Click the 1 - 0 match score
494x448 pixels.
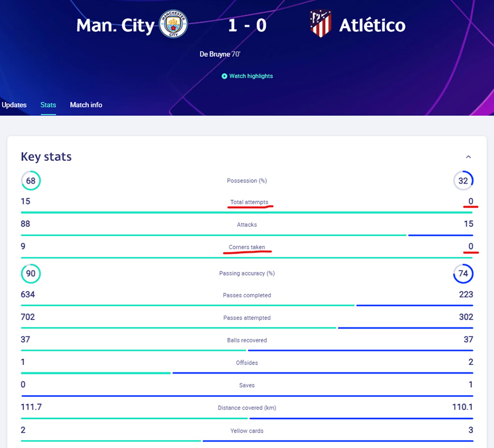[x=246, y=26]
